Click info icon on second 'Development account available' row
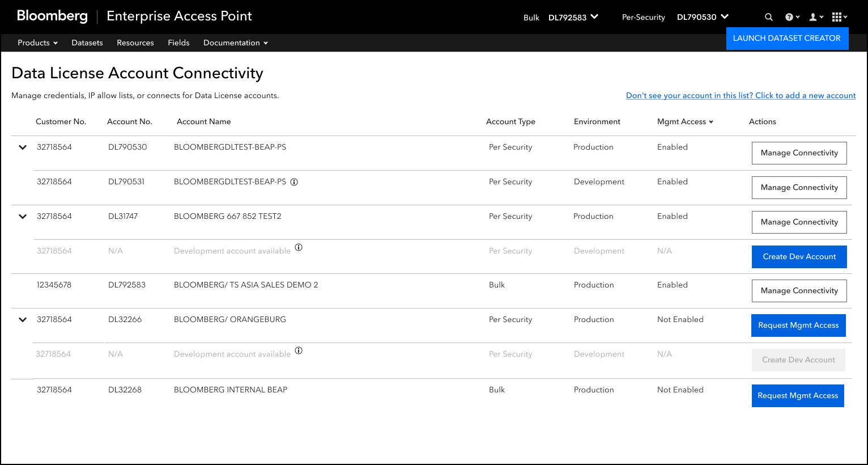The image size is (868, 465). point(299,350)
